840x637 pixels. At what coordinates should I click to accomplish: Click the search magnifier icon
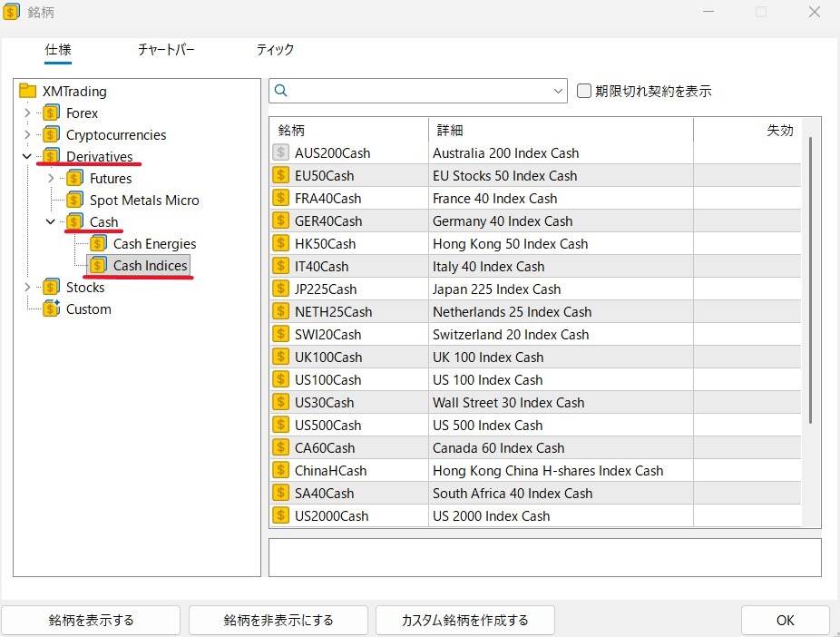pyautogui.click(x=280, y=91)
